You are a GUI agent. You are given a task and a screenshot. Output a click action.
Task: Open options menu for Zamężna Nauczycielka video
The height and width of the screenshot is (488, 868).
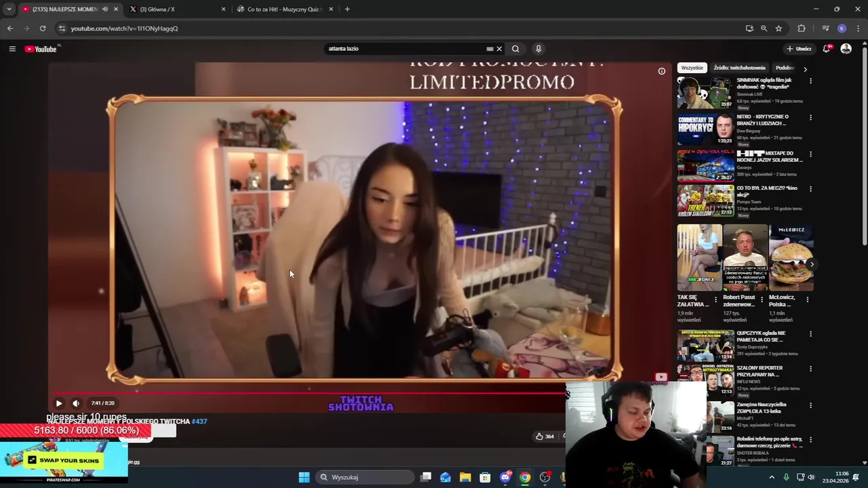pyautogui.click(x=810, y=406)
